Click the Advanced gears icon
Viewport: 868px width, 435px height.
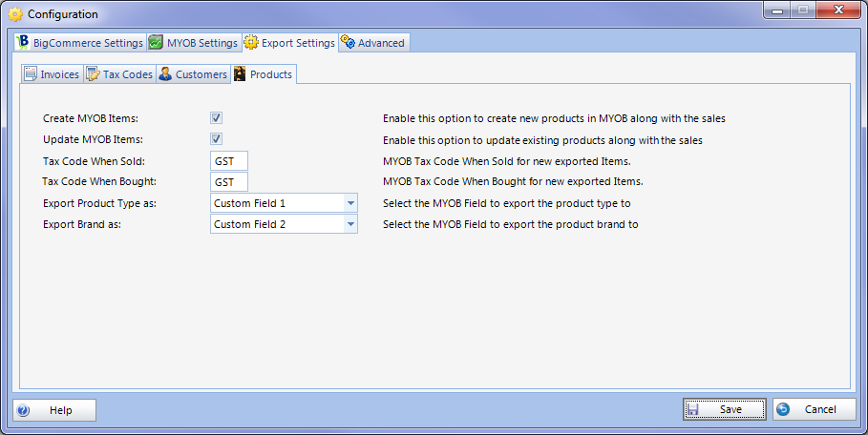[348, 42]
